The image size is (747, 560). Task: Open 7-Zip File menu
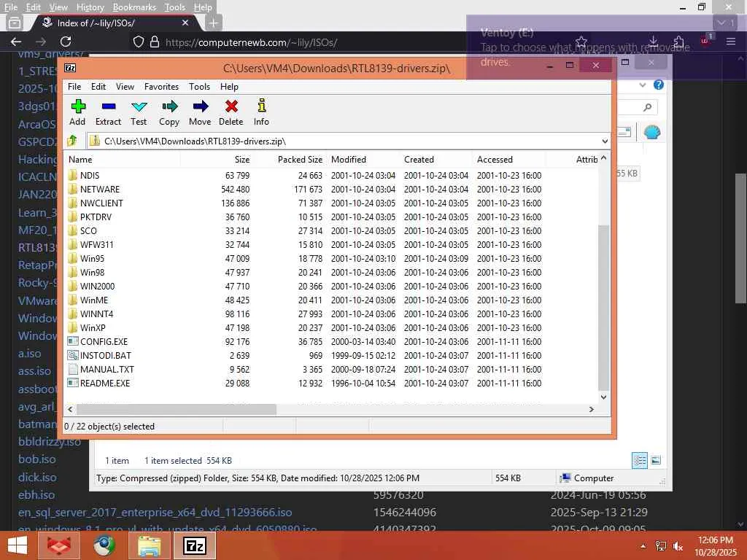pos(74,86)
